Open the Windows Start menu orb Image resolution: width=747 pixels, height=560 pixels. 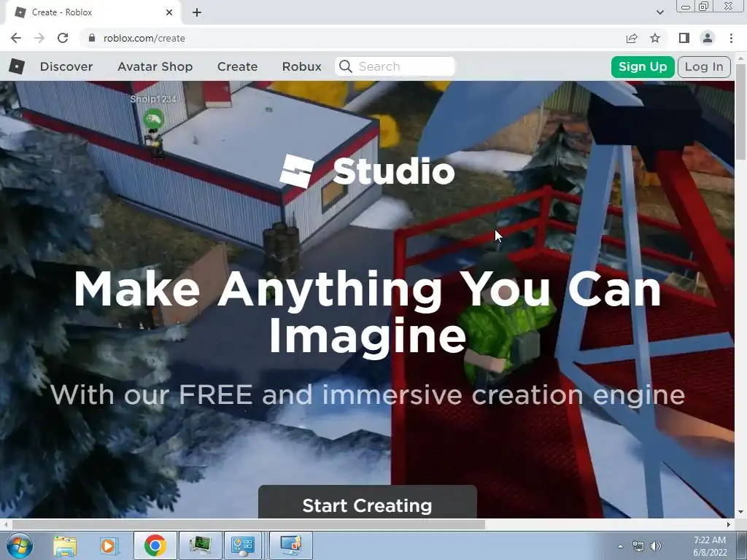[20, 545]
